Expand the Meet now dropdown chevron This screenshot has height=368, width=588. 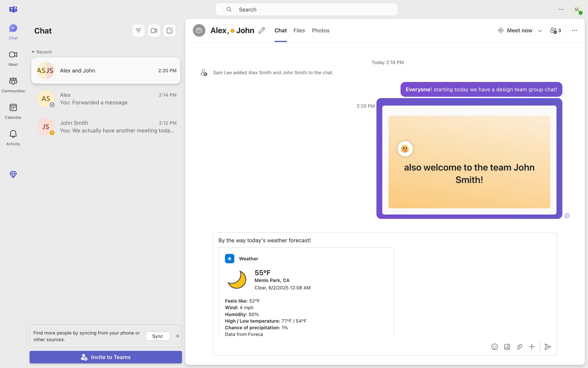click(540, 31)
